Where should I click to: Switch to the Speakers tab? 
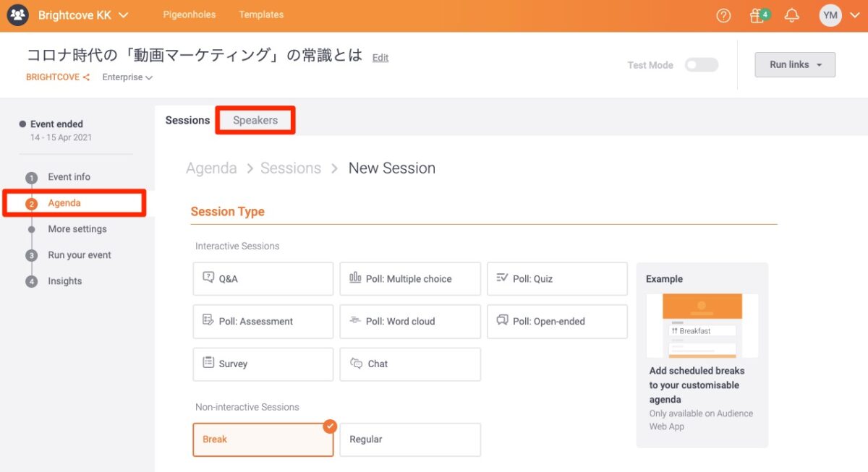255,120
